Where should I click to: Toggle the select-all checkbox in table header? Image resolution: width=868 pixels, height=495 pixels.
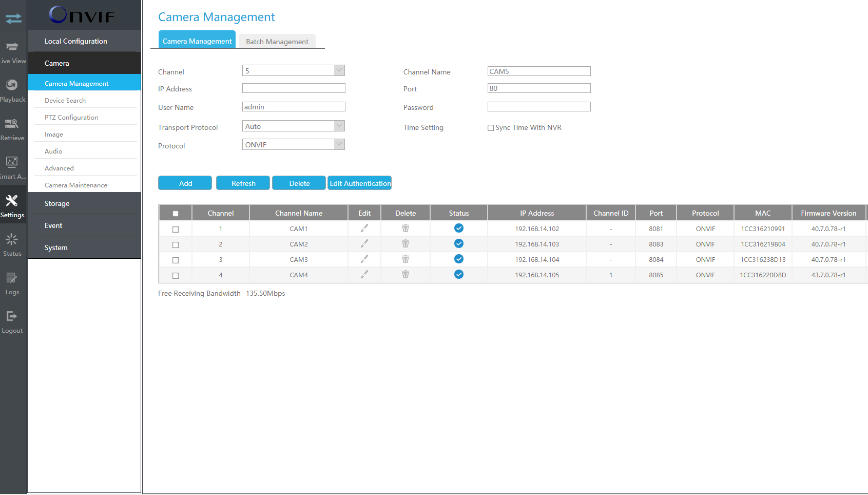[x=176, y=214]
